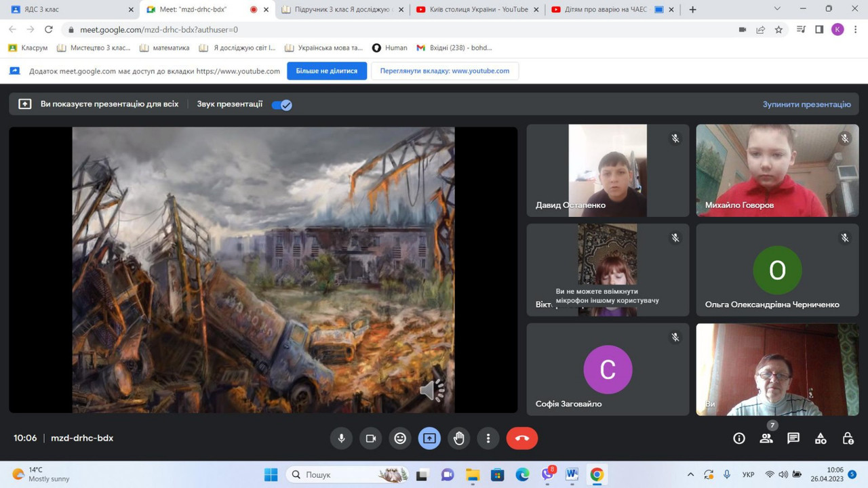
Task: Reload the page in Chrome
Action: (x=49, y=30)
